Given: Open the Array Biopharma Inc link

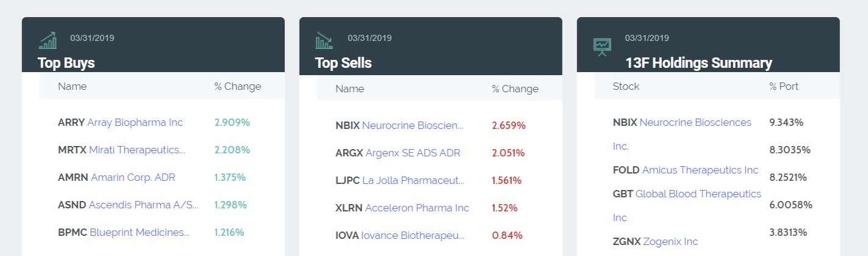Looking at the screenshot, I should coord(135,122).
